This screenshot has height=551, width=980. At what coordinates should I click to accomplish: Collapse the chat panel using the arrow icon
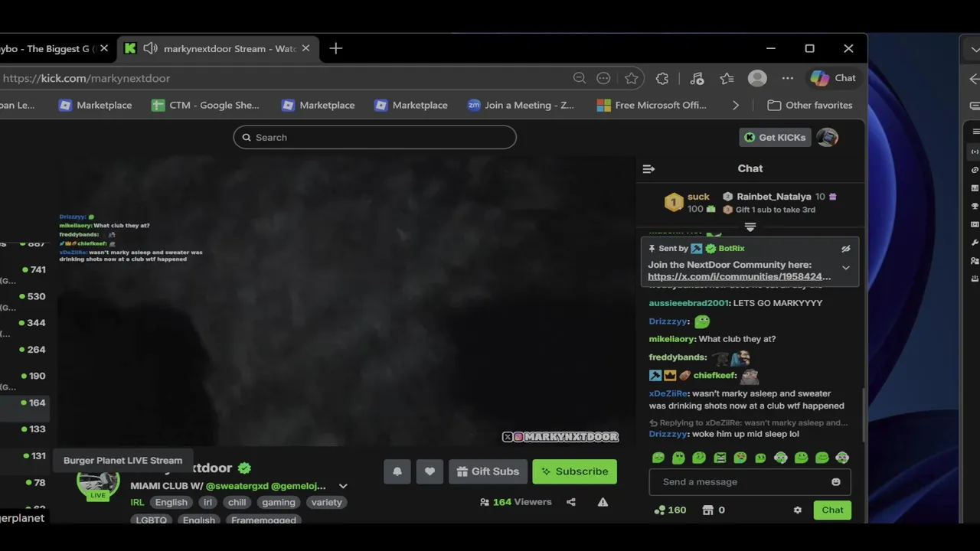click(x=648, y=168)
